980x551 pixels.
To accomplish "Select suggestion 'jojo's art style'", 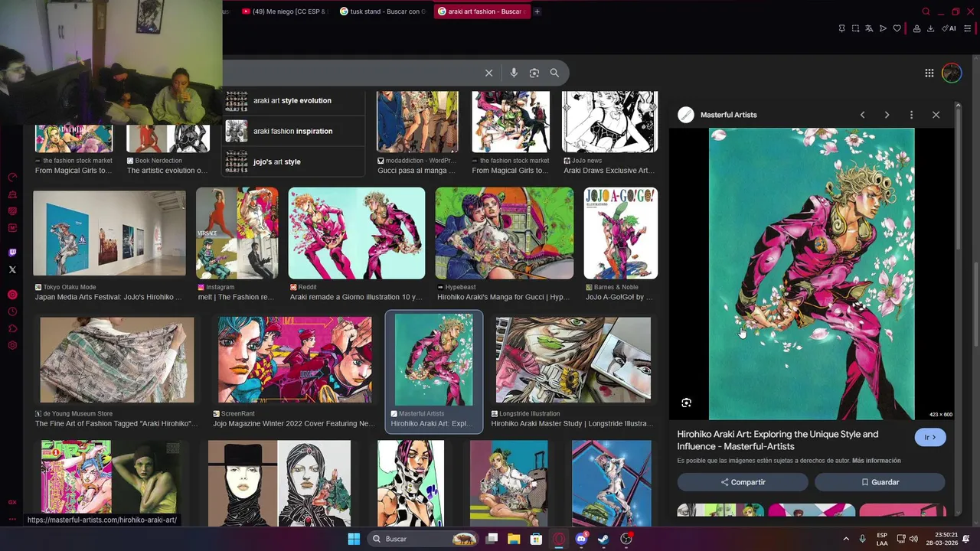I will 292,161.
